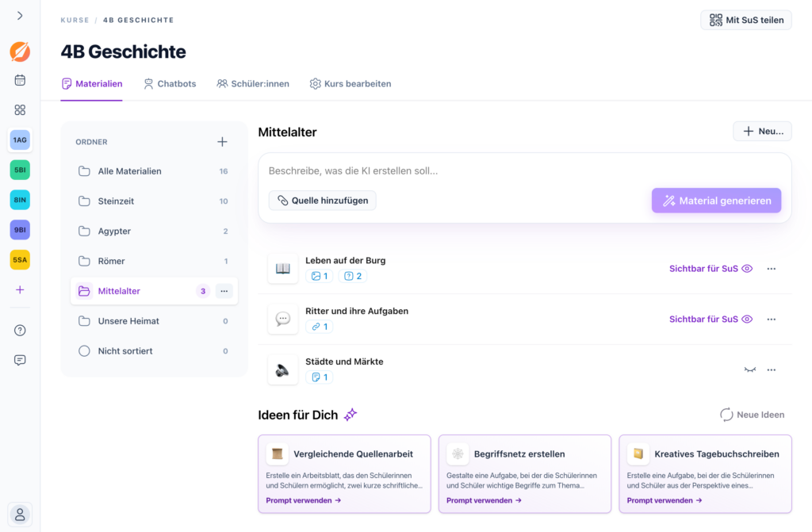The width and height of the screenshot is (812, 532).
Task: Switch to the Chatbots tab
Action: coord(169,83)
